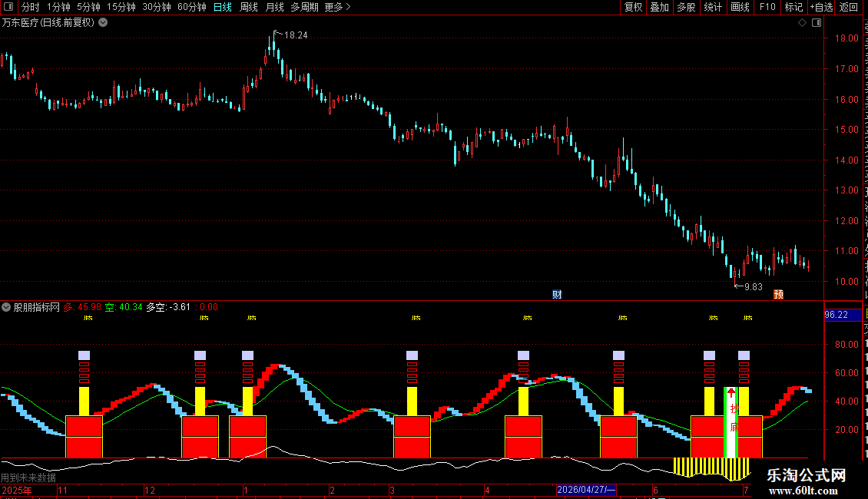Click the 多: 45.98 indicator value

click(x=82, y=307)
